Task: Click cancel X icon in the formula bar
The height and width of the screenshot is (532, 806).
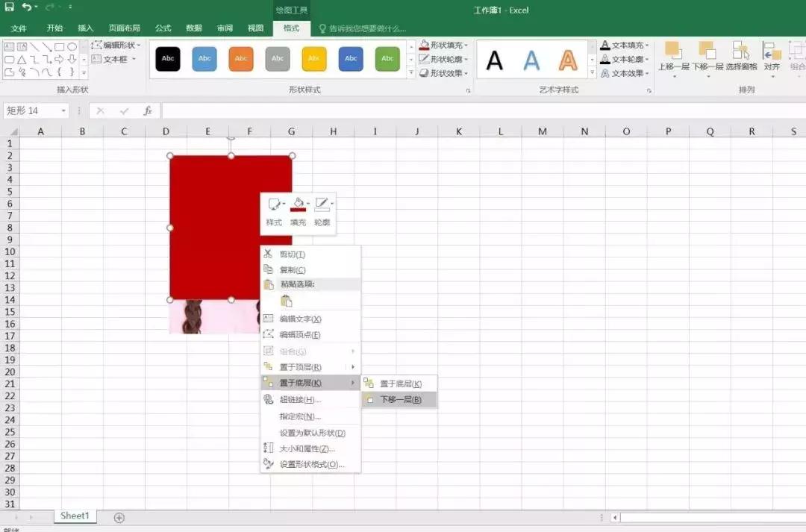Action: [100, 110]
